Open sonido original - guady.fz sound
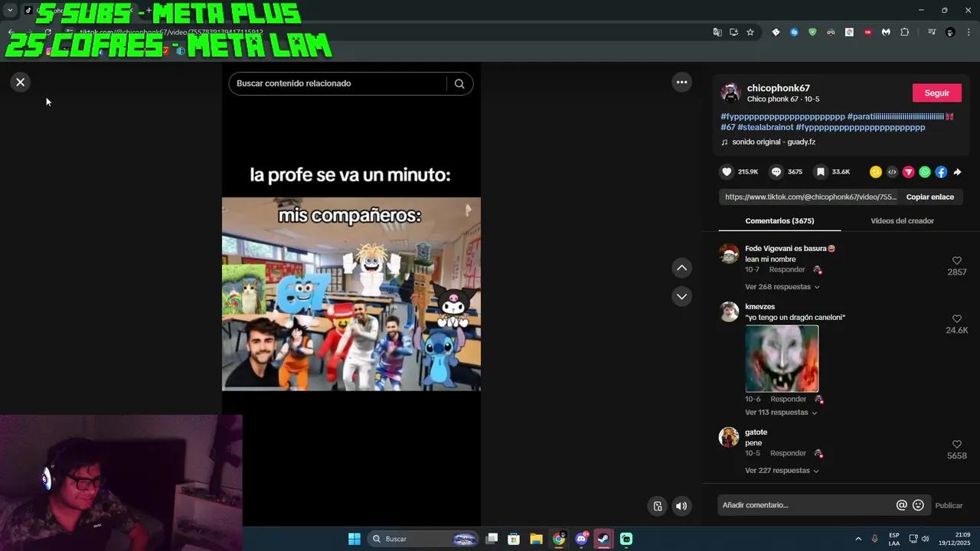This screenshot has height=551, width=980. tap(773, 142)
